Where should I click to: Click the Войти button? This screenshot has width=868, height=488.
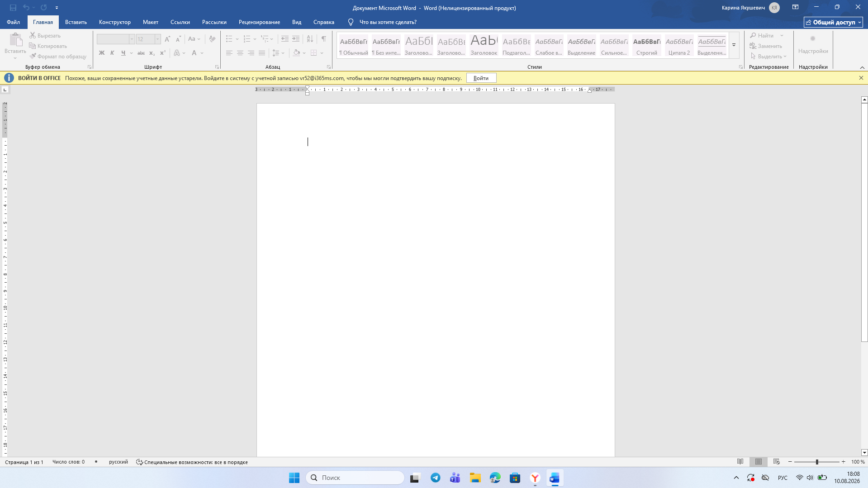click(481, 78)
